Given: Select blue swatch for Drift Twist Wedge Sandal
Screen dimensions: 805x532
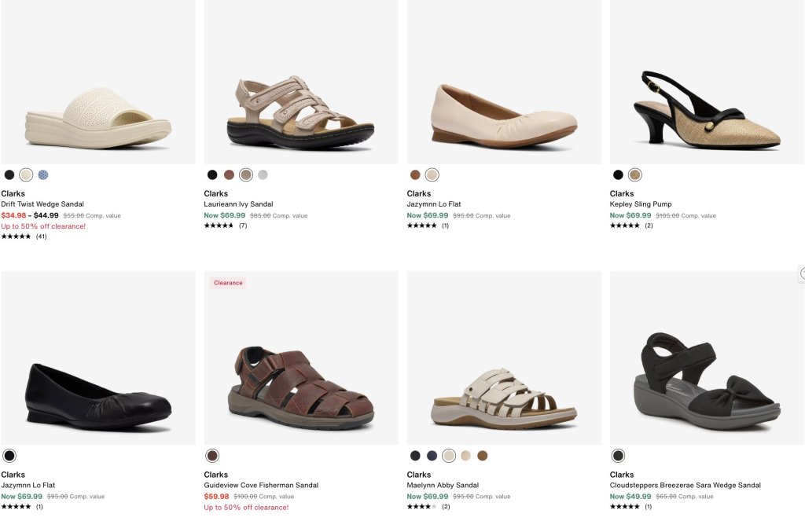Looking at the screenshot, I should coord(43,175).
